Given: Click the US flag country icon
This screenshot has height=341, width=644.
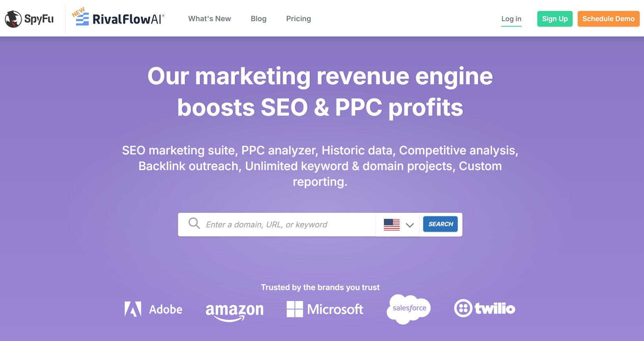Looking at the screenshot, I should coord(392,225).
